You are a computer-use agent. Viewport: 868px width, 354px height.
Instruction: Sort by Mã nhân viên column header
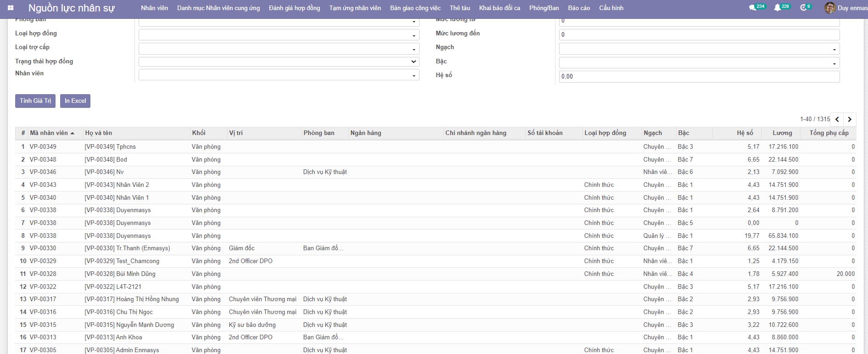(49, 133)
